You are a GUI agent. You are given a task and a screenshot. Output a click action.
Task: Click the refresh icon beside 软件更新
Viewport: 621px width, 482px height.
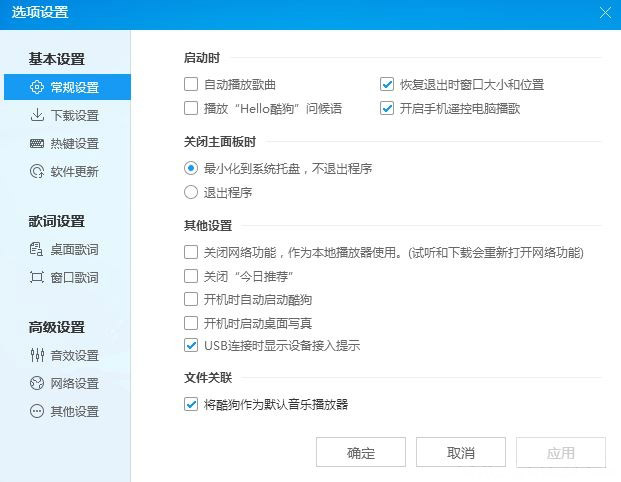point(37,171)
